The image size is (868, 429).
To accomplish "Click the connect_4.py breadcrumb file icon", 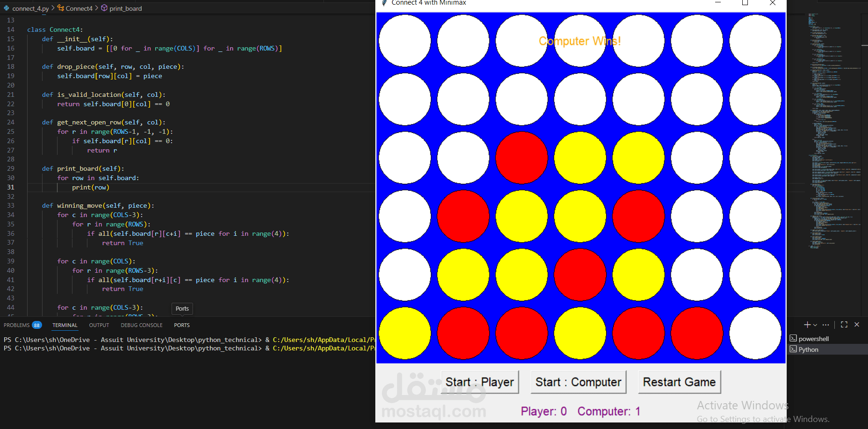I will point(7,8).
